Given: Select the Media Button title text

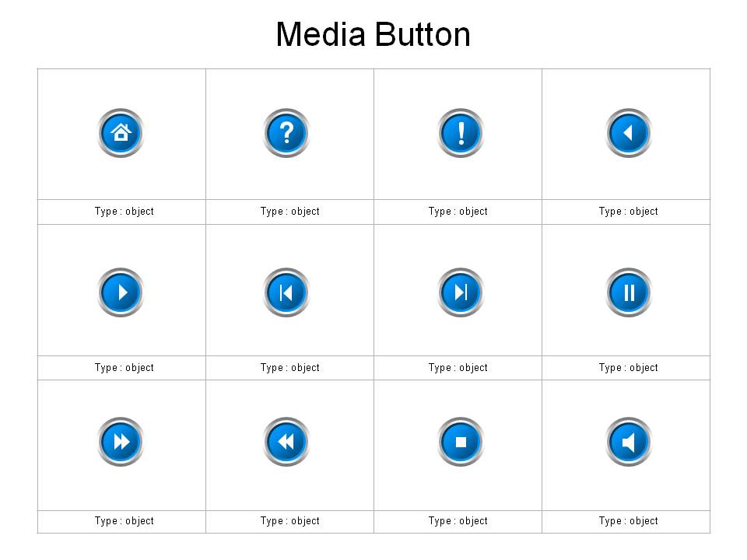Looking at the screenshot, I should click(373, 35).
